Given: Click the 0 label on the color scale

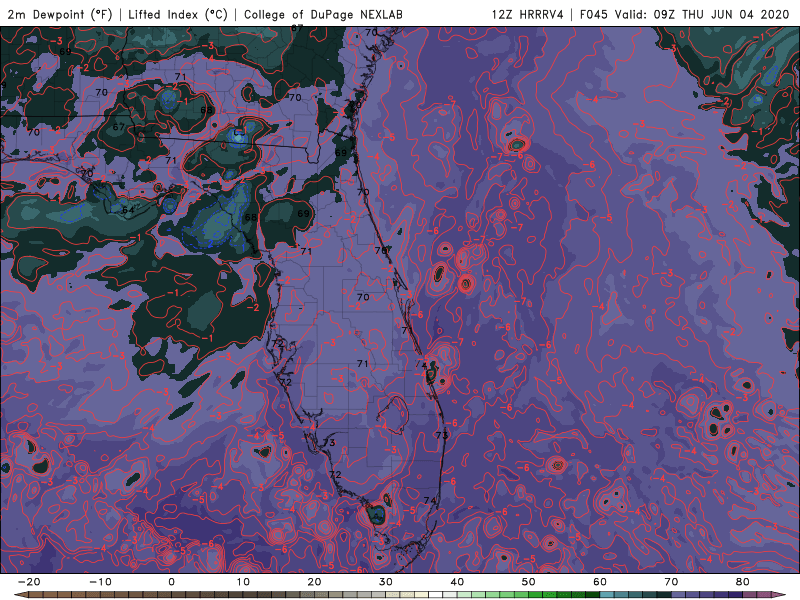Looking at the screenshot, I should pos(171,582).
